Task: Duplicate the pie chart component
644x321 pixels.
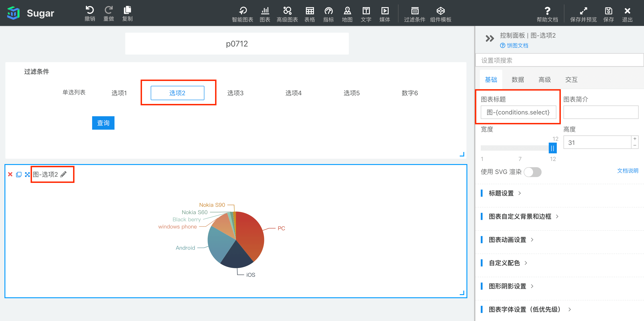Action: point(19,174)
